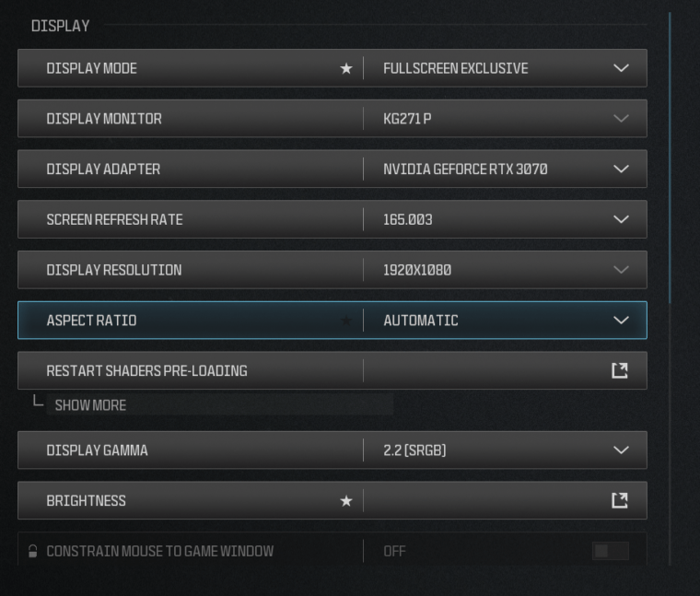This screenshot has width=700, height=596.
Task: Expand Screen Refresh Rate dropdown
Action: (621, 219)
